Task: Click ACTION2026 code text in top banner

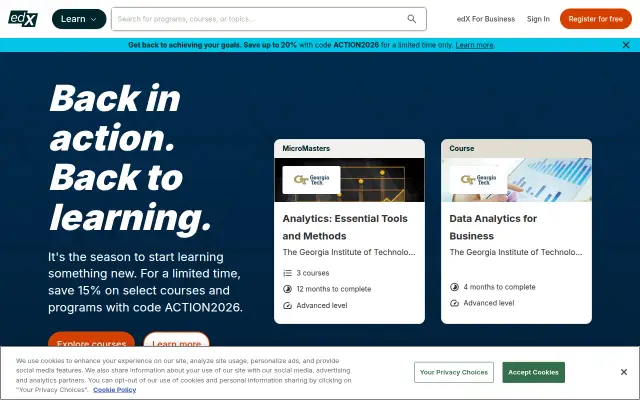Action: click(x=356, y=45)
